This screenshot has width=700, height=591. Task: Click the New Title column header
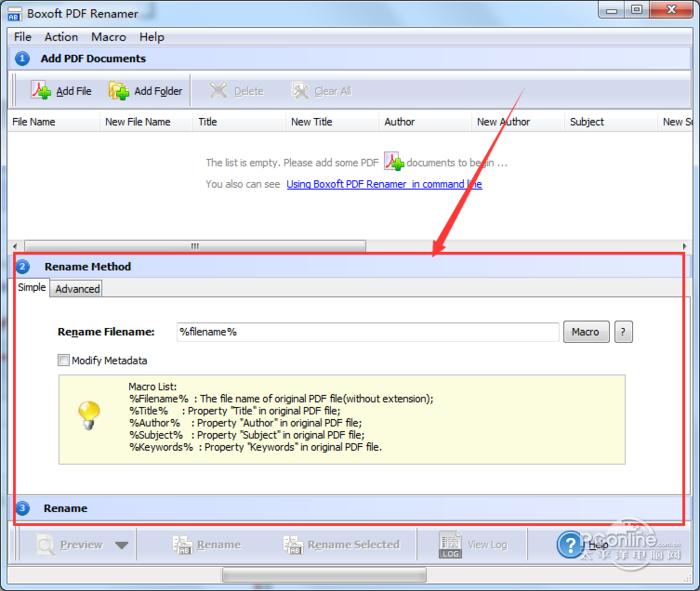pos(332,122)
